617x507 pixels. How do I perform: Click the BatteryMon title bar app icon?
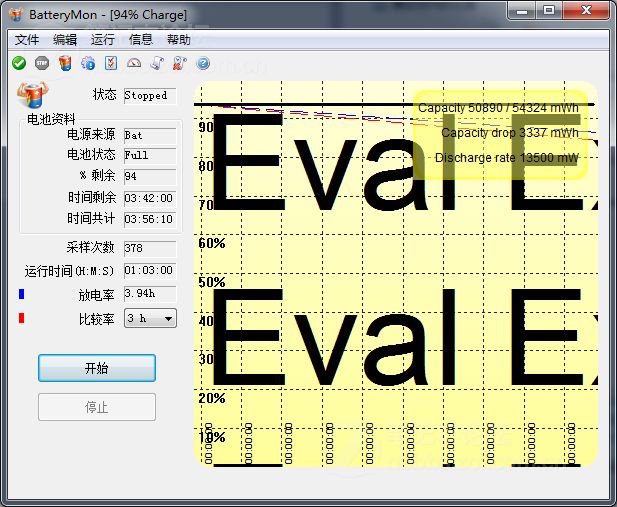click(x=16, y=15)
